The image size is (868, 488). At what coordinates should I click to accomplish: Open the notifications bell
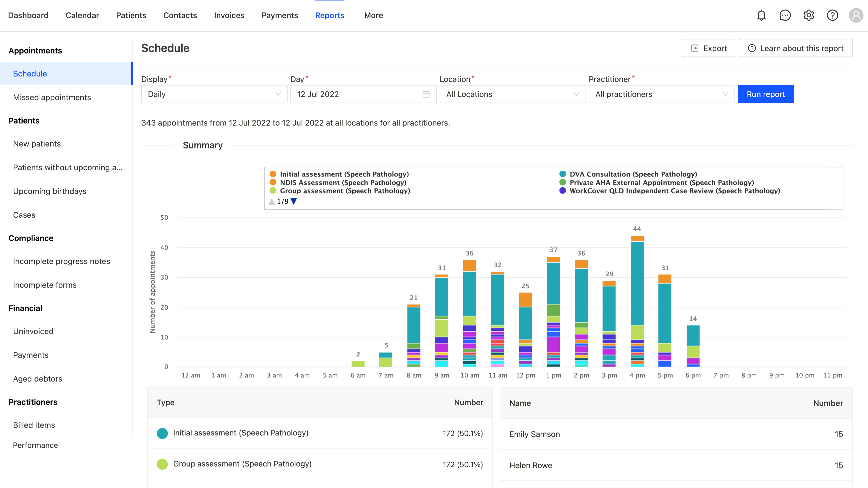[x=761, y=15]
